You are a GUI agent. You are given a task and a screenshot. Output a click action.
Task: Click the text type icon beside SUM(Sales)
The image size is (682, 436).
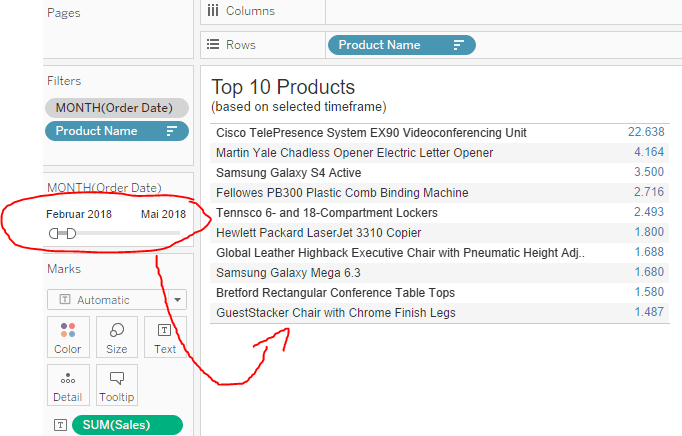point(61,425)
